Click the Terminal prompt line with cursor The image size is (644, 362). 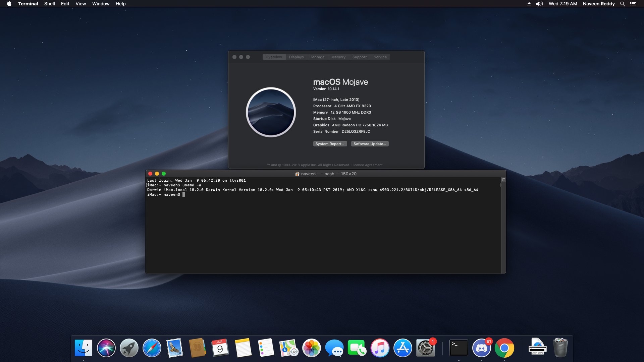[x=166, y=194]
